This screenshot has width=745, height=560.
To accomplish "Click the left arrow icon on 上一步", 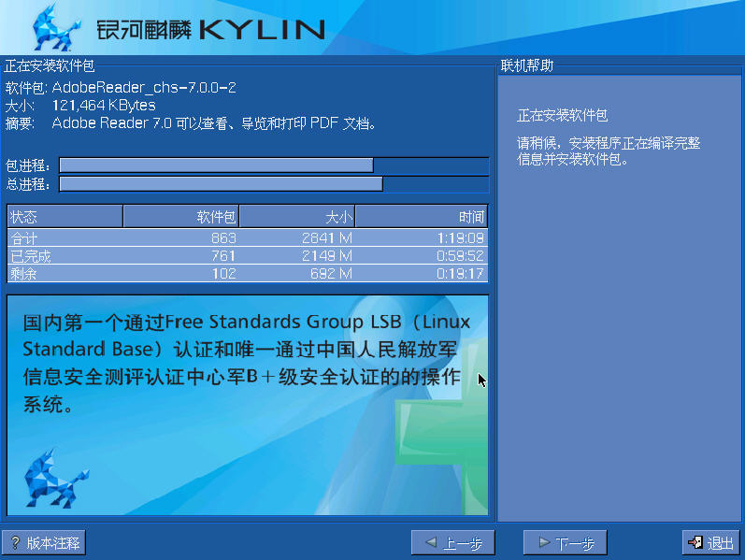I will 431,542.
